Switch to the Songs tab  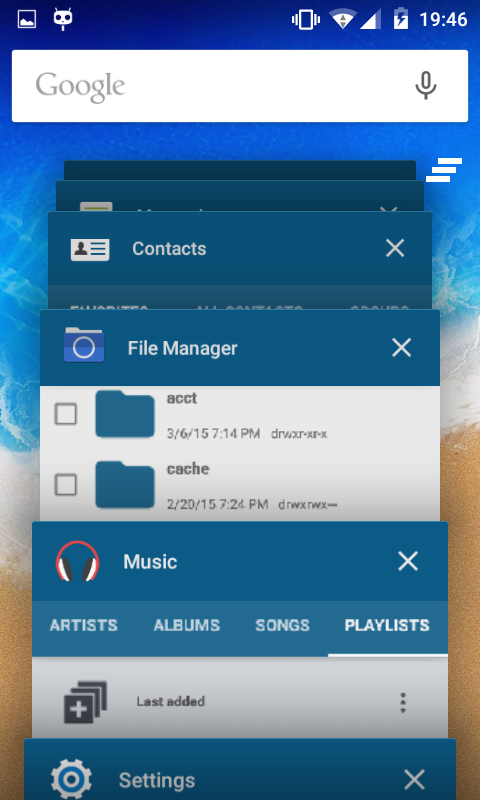pyautogui.click(x=283, y=626)
